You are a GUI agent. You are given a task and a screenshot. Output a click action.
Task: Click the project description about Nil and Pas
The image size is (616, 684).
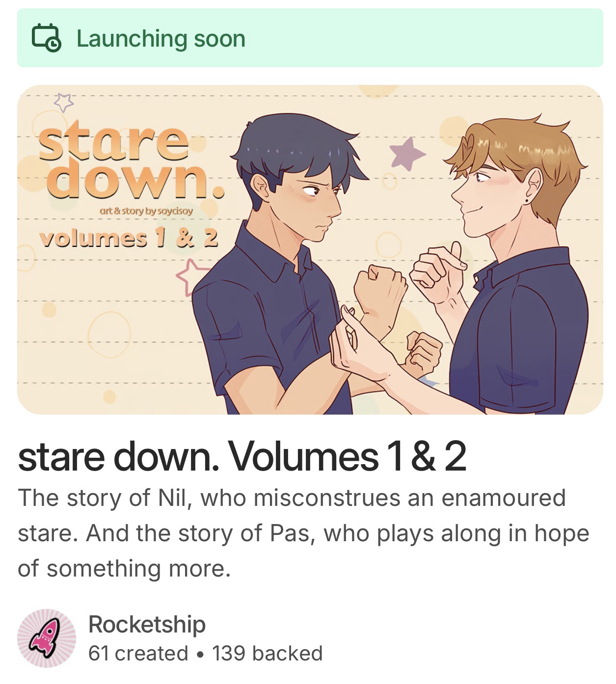tap(303, 533)
